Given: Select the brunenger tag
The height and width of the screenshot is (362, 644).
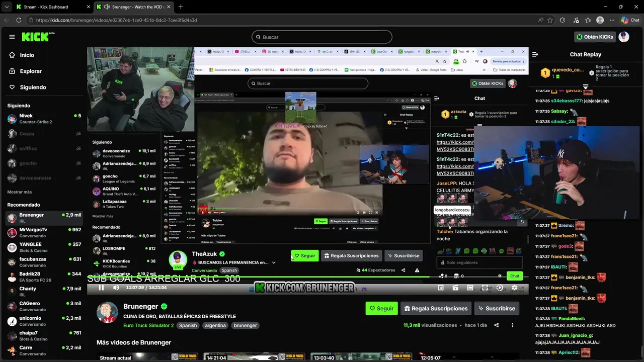Looking at the screenshot, I should tap(246, 325).
